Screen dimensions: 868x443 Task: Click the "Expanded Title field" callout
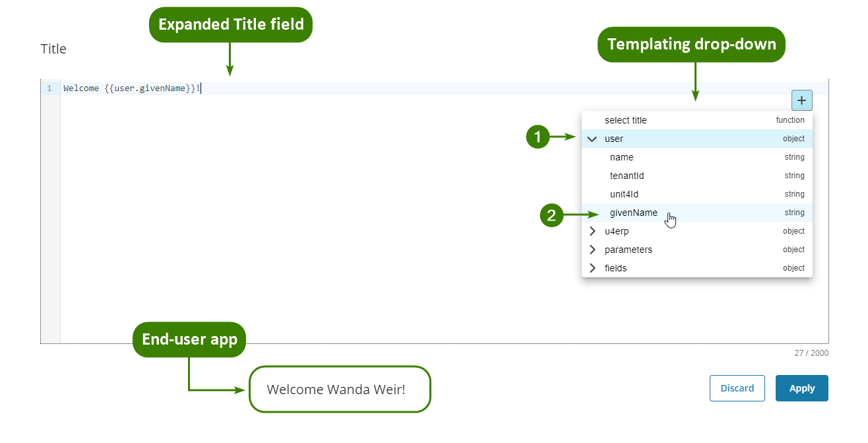coord(230,24)
